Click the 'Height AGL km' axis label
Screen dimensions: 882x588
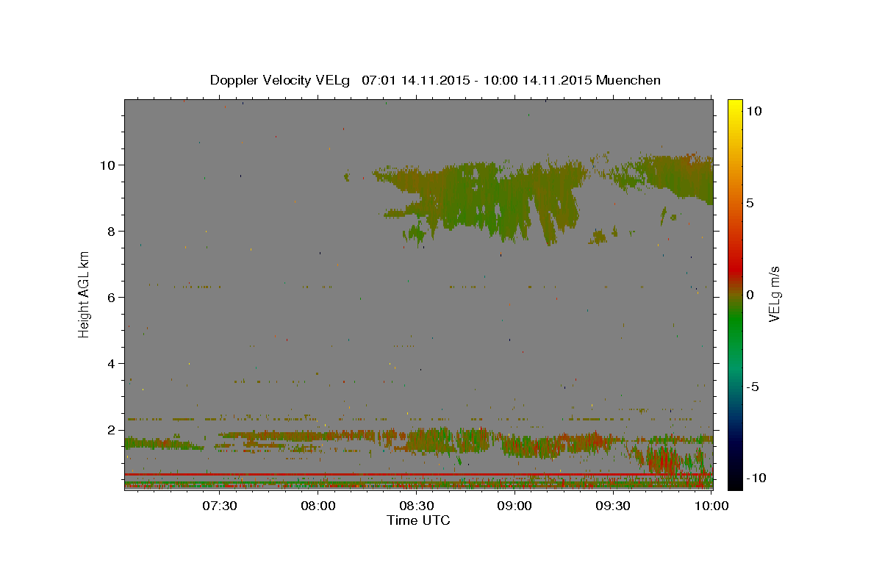click(85, 294)
